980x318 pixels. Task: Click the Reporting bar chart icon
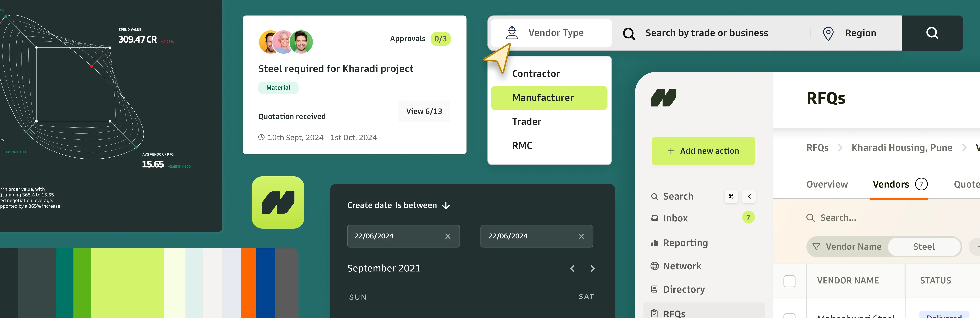[654, 243]
